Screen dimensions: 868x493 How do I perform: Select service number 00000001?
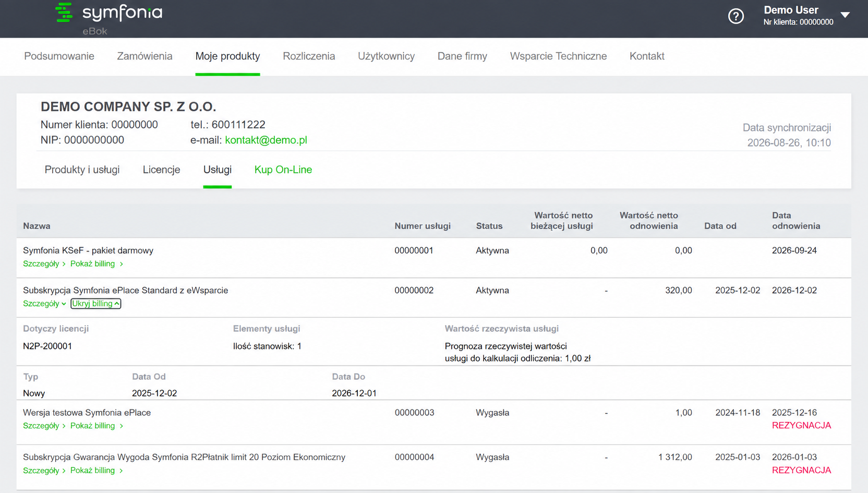click(x=414, y=250)
